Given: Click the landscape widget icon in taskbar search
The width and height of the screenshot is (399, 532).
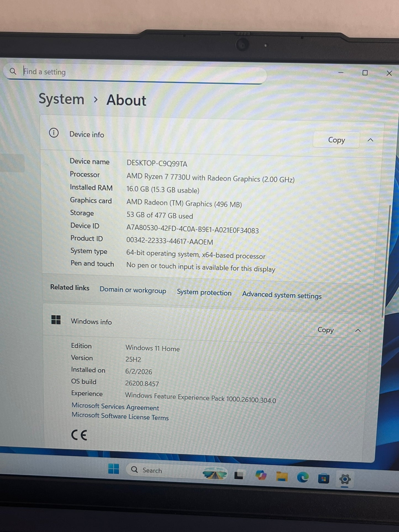Looking at the screenshot, I should coord(215,474).
